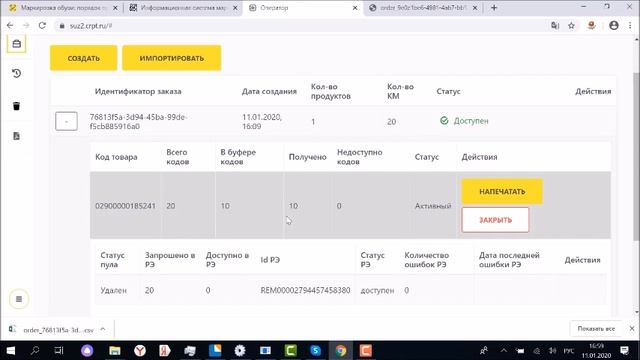Select product code 02900000185241
The image size is (640, 360).
coord(125,206)
